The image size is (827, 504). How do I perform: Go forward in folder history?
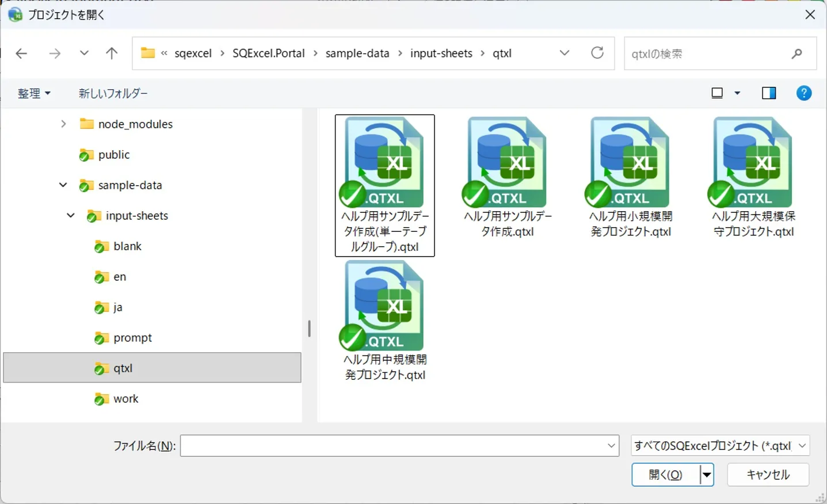click(x=55, y=54)
